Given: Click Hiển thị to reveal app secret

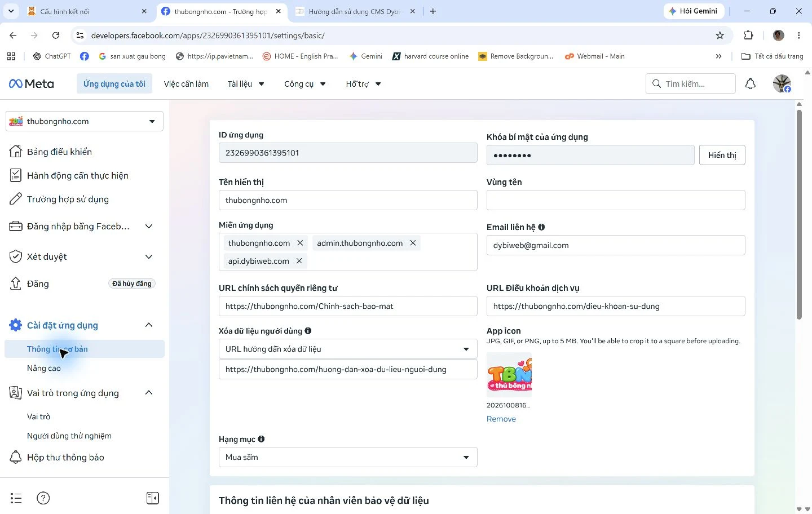Looking at the screenshot, I should 722,155.
